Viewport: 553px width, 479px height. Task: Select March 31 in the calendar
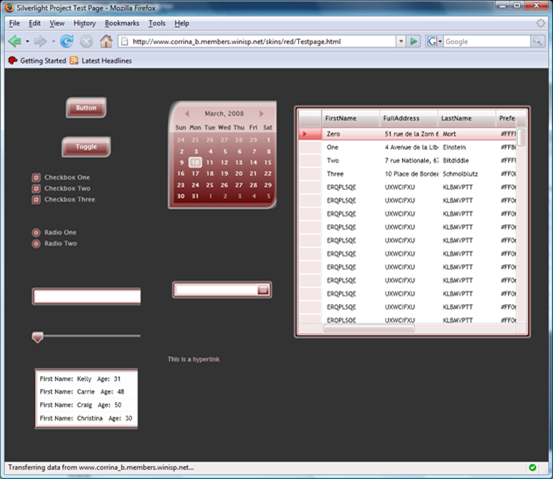click(x=195, y=196)
